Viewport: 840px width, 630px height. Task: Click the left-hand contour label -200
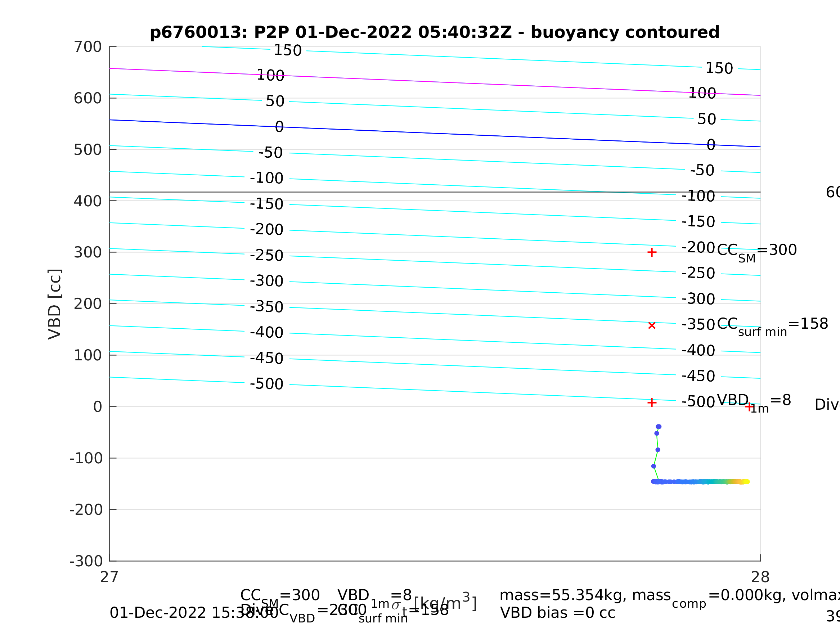[266, 230]
